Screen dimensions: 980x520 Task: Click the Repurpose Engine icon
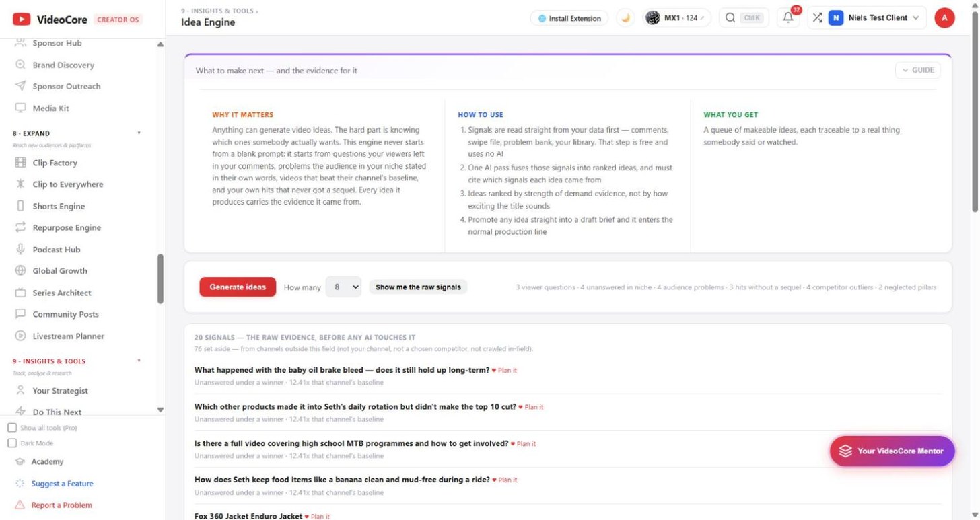pos(20,228)
